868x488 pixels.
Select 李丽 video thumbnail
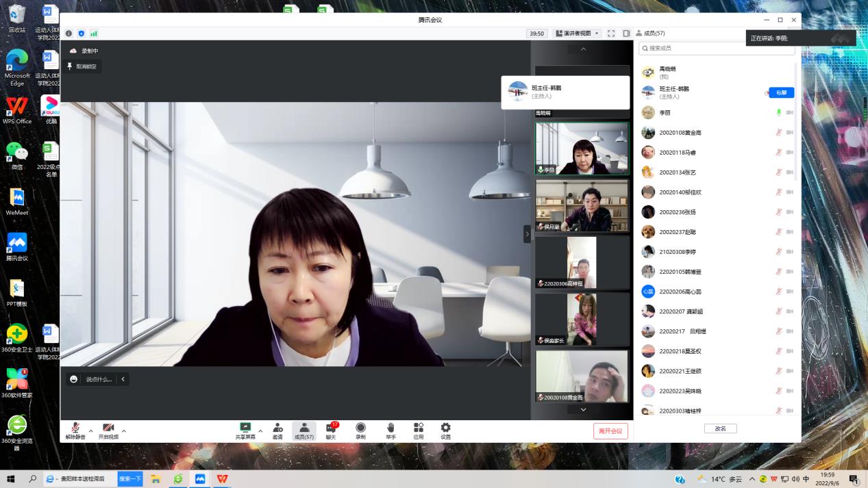pyautogui.click(x=582, y=149)
